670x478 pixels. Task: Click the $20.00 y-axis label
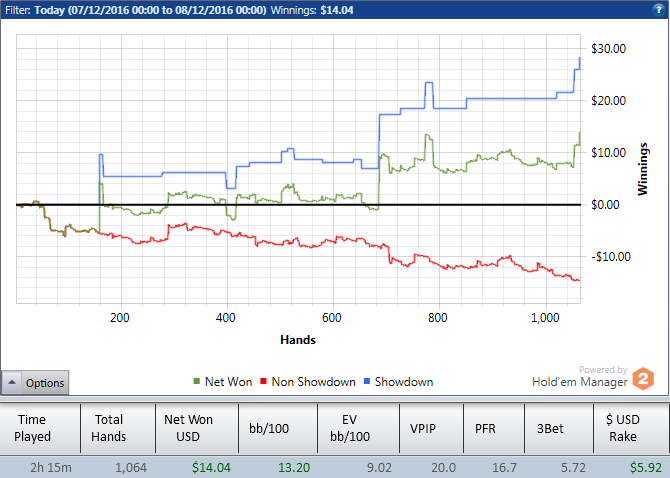[608, 101]
